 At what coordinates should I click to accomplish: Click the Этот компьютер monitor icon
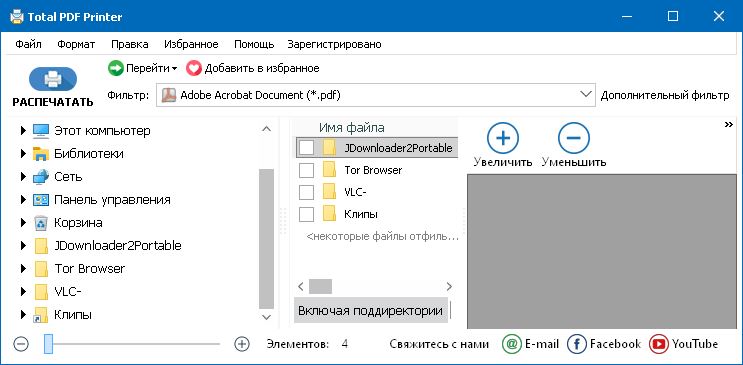41,130
